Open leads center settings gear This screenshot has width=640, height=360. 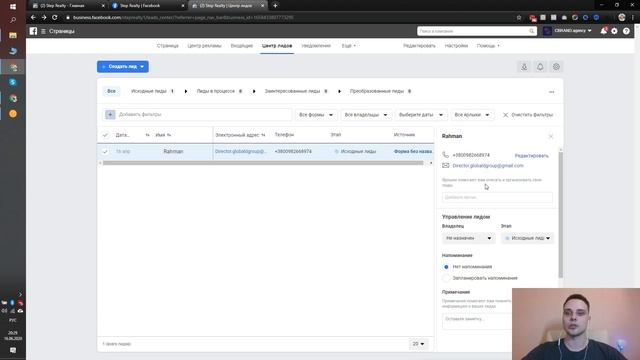(x=556, y=67)
